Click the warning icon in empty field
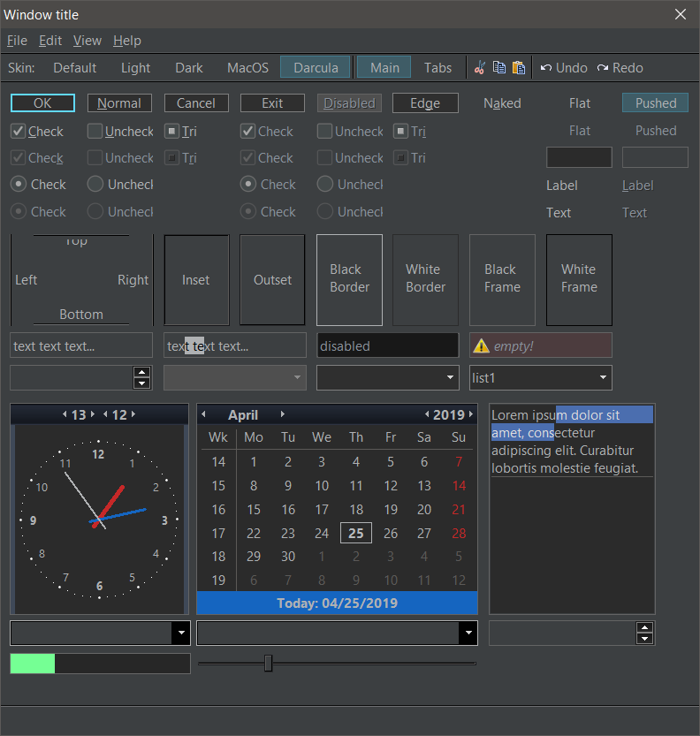Viewport: 700px width, 736px height. (482, 345)
